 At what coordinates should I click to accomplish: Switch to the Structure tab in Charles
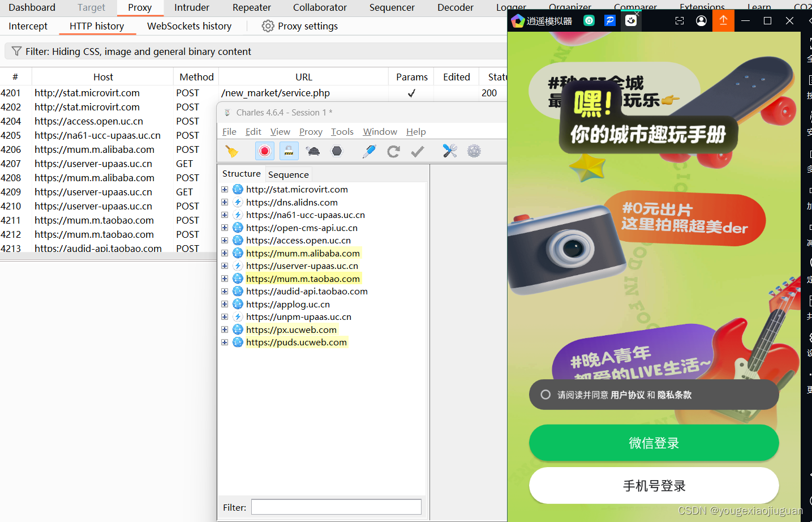click(x=242, y=173)
